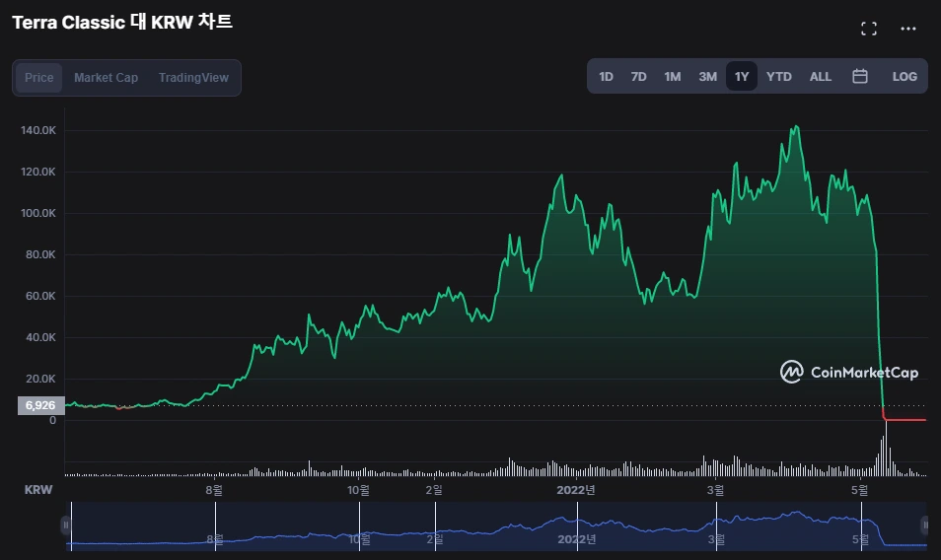Open the three-dot more options menu
The image size is (941, 560).
[x=908, y=29]
